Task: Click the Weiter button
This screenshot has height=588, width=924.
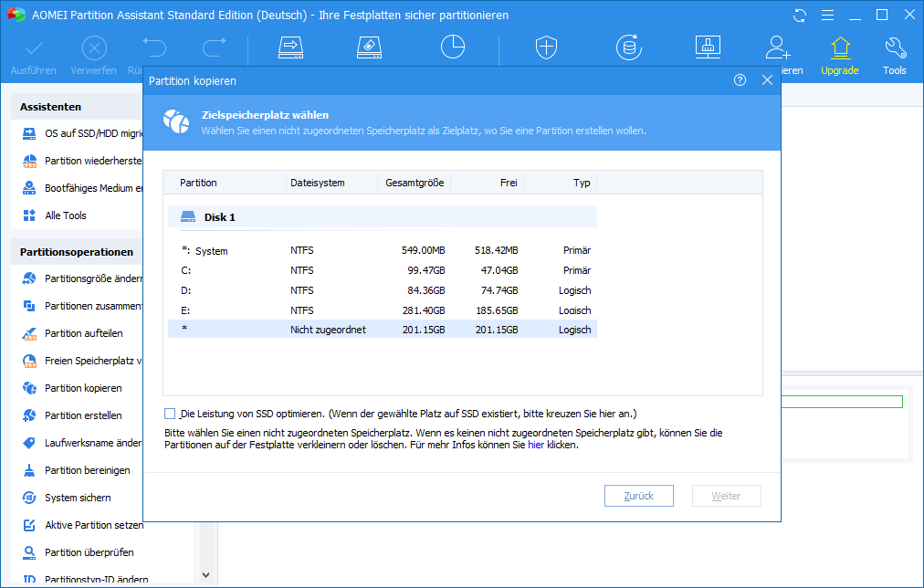Action: point(726,496)
